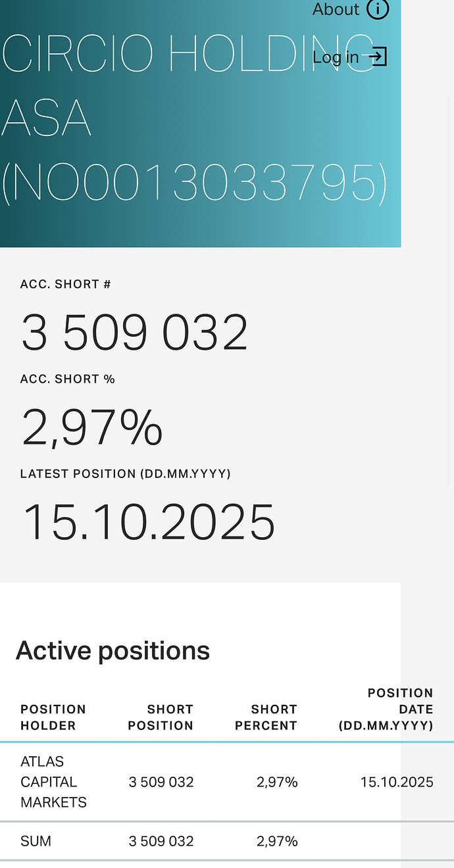Click the Log in text link
Image resolution: width=454 pixels, height=868 pixels.
tap(336, 57)
